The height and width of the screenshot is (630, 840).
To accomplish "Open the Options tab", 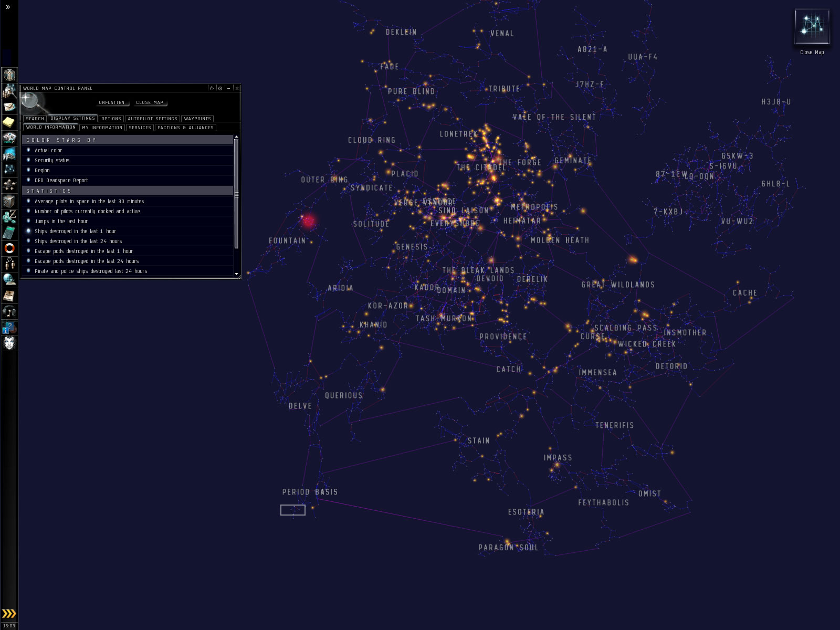I will [x=111, y=119].
